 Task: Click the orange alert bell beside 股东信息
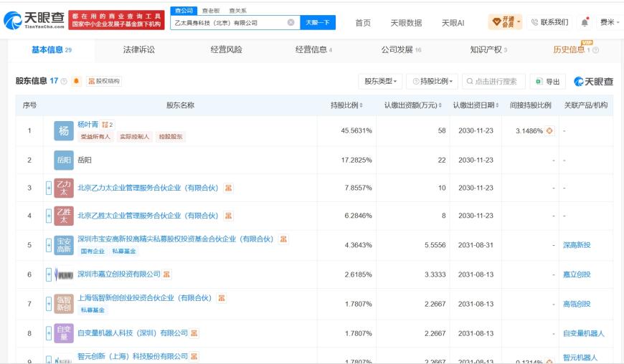tap(77, 81)
